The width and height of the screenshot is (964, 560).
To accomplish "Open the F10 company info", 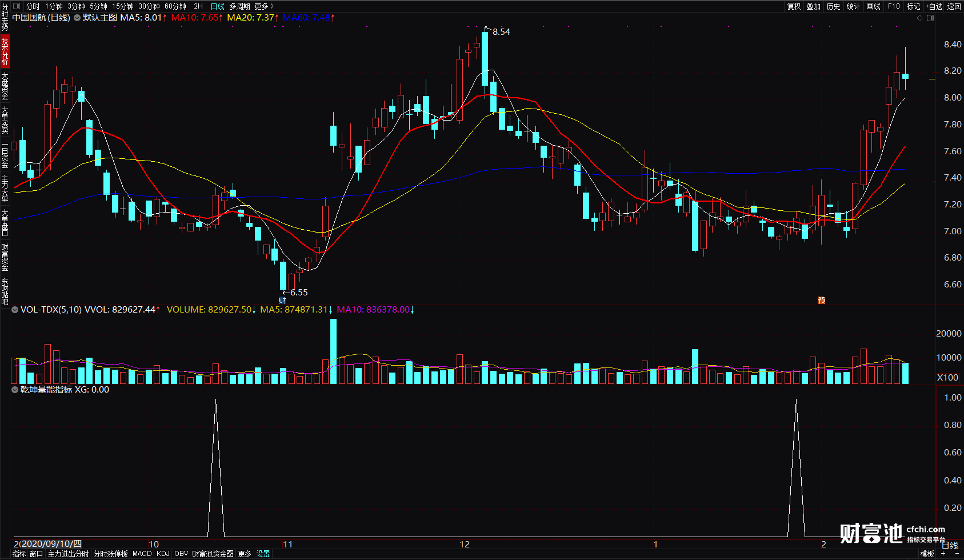I will pos(894,6).
